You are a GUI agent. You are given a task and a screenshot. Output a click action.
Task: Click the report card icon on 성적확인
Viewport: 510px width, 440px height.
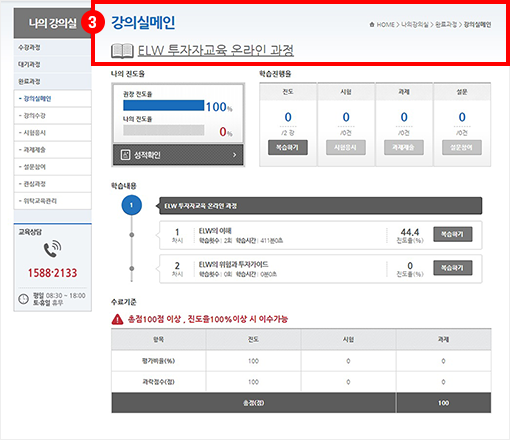tap(125, 155)
